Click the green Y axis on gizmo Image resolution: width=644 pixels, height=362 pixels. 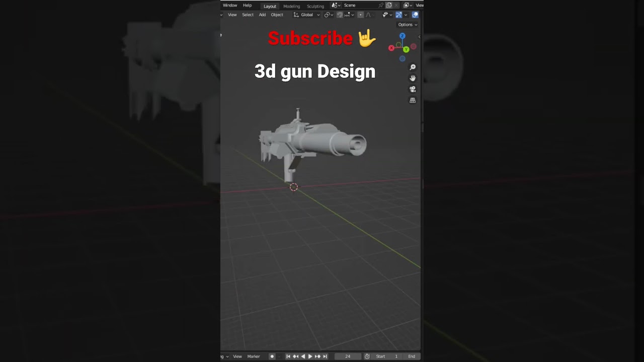(x=406, y=50)
